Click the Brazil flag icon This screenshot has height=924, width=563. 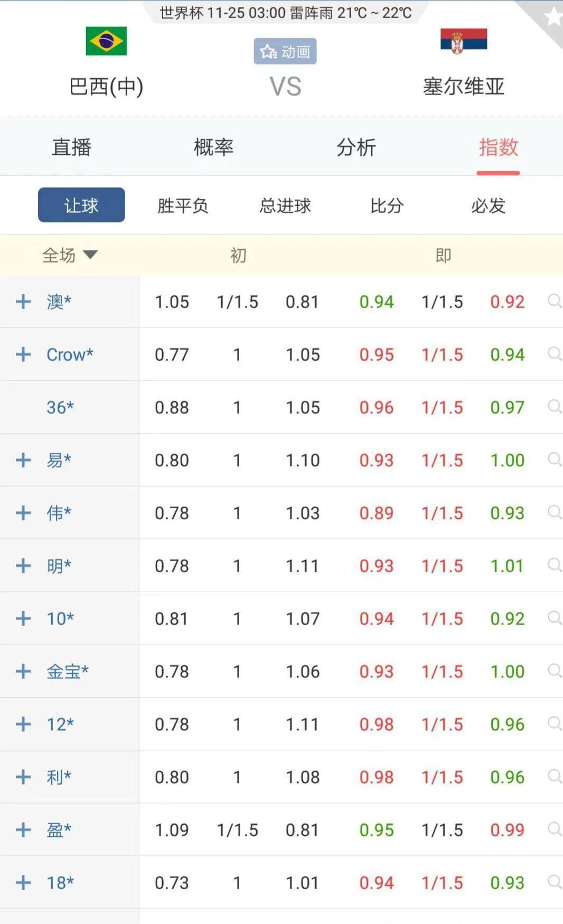point(106,41)
